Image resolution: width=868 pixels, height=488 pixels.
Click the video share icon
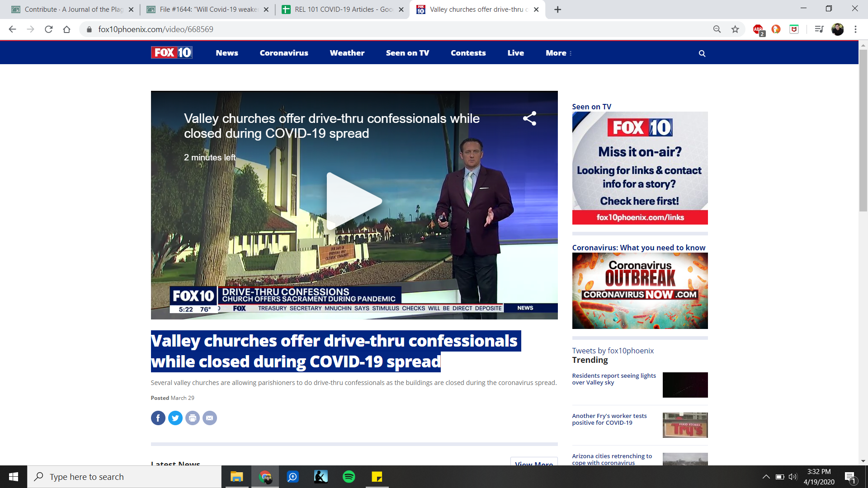point(529,118)
